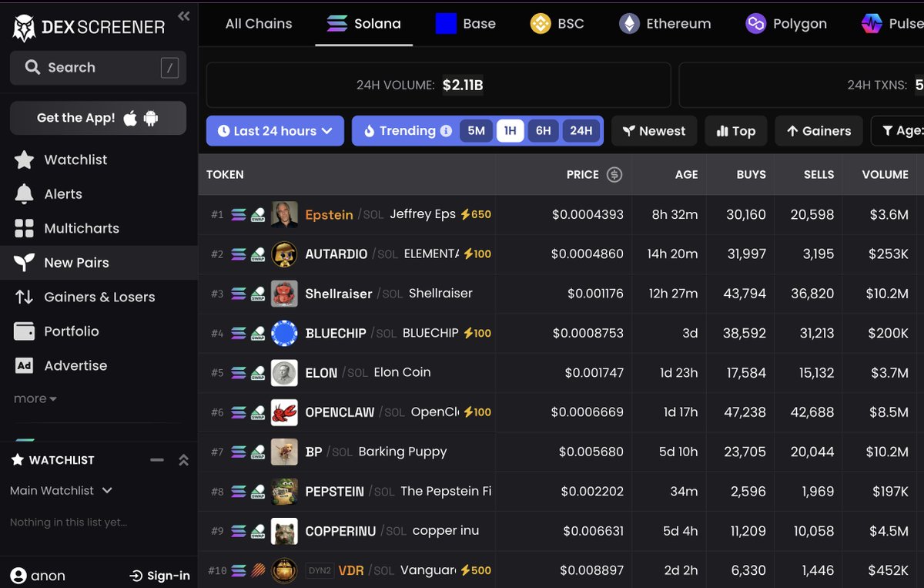Click the Top filter button
The width and height of the screenshot is (924, 588).
736,131
